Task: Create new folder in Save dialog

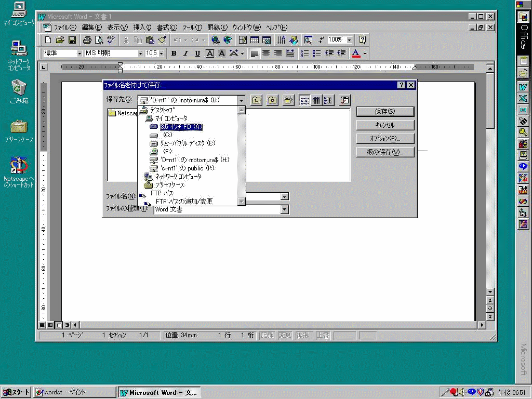Action: click(288, 100)
